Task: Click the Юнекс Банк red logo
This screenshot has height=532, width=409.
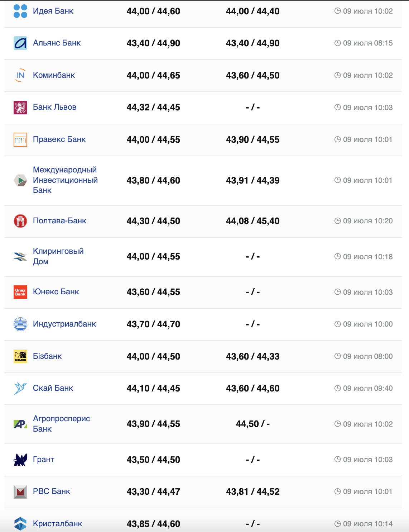Action: point(20,292)
